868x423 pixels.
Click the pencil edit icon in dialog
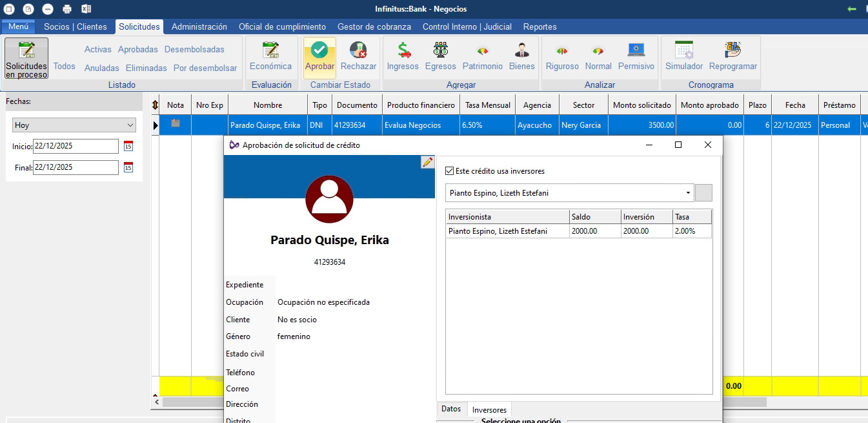click(x=427, y=162)
